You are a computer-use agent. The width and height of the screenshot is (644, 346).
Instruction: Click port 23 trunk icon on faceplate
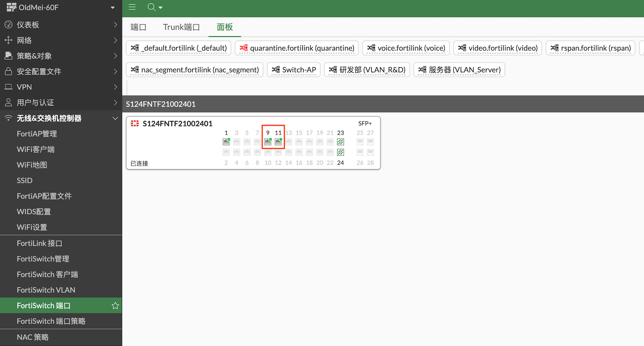point(340,142)
